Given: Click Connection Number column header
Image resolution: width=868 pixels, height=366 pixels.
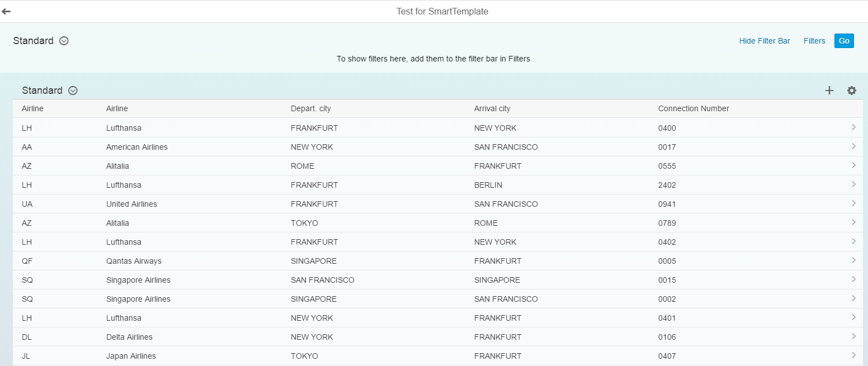Looking at the screenshot, I should click(x=694, y=108).
